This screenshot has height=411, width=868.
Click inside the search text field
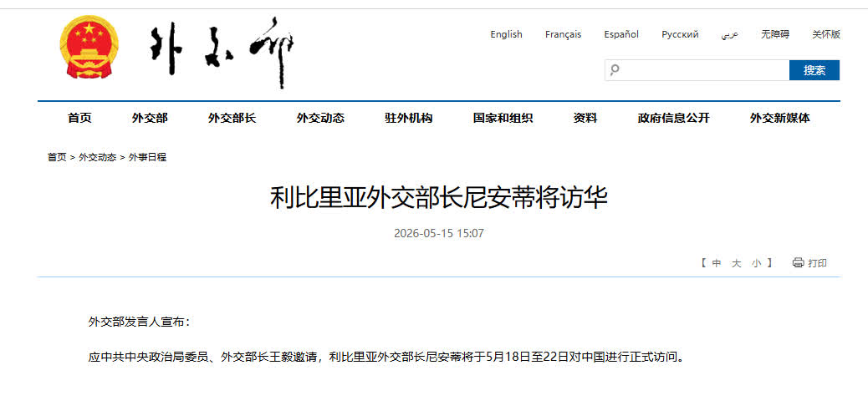pos(703,70)
